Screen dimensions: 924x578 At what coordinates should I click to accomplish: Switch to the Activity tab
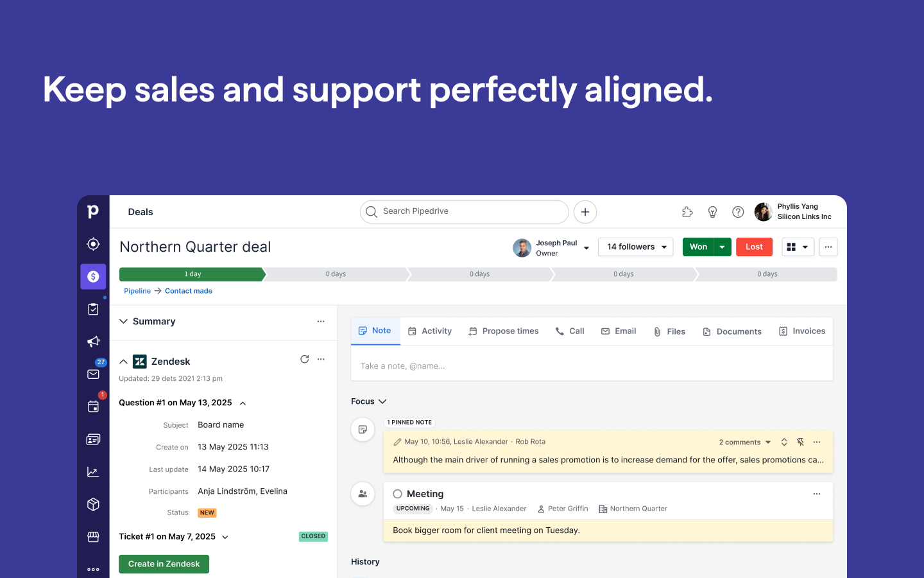[x=430, y=331]
